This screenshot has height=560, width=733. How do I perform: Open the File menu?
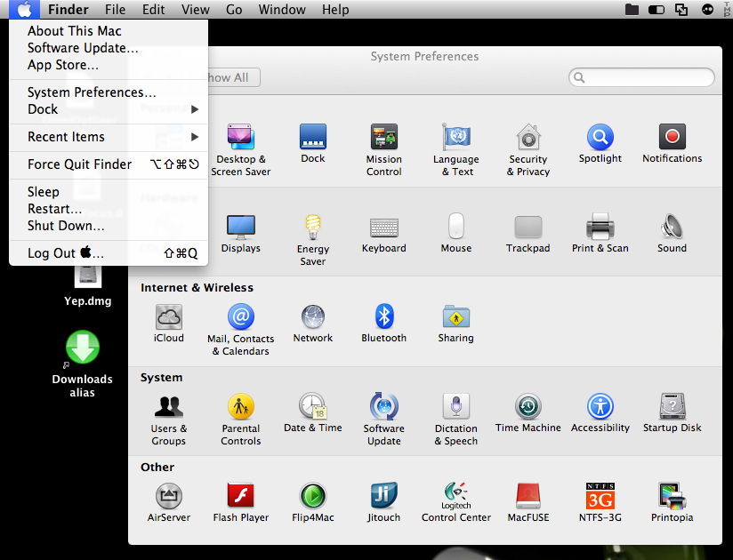[115, 10]
